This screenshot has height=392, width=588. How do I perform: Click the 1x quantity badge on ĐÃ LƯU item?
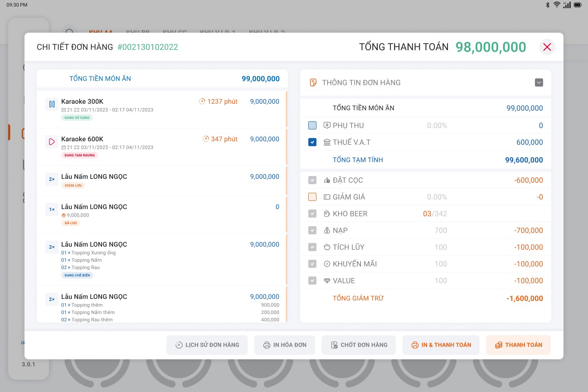tap(52, 209)
